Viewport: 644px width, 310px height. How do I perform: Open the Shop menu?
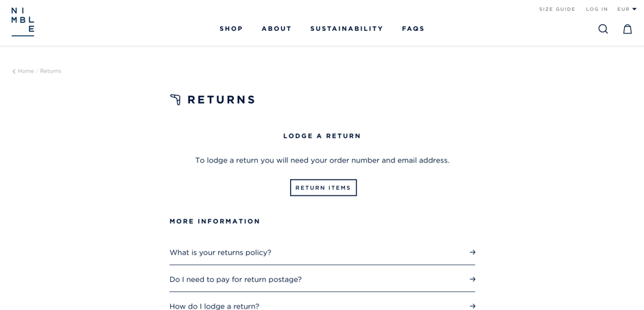231,29
